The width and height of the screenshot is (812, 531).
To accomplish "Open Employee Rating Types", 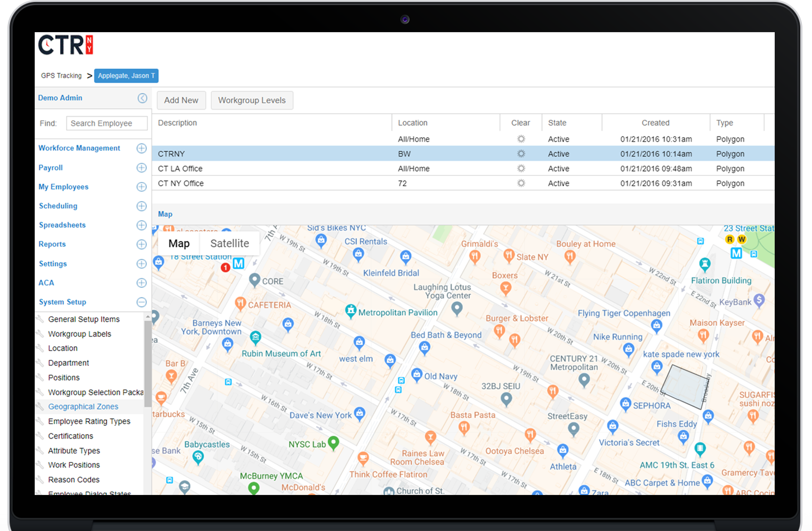I will coord(89,421).
